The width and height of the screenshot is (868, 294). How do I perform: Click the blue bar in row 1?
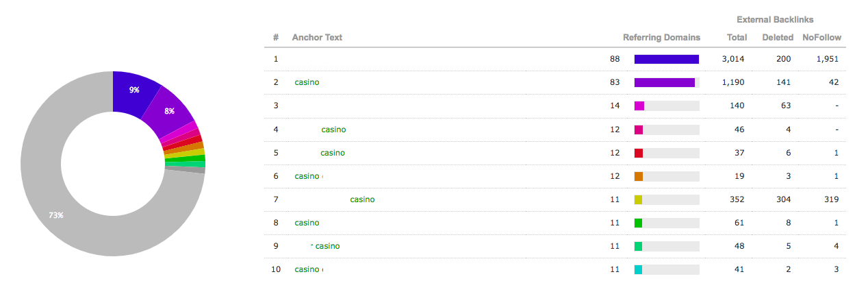coord(667,59)
